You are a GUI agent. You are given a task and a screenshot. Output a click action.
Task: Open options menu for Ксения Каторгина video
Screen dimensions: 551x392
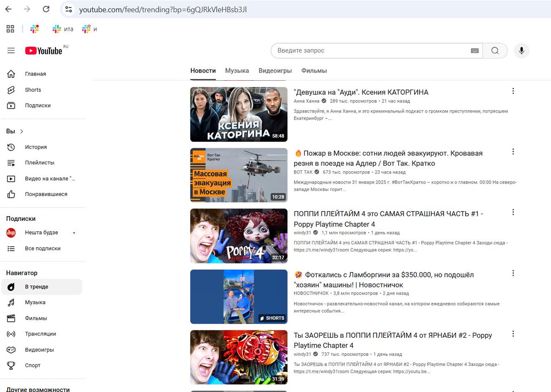[513, 91]
